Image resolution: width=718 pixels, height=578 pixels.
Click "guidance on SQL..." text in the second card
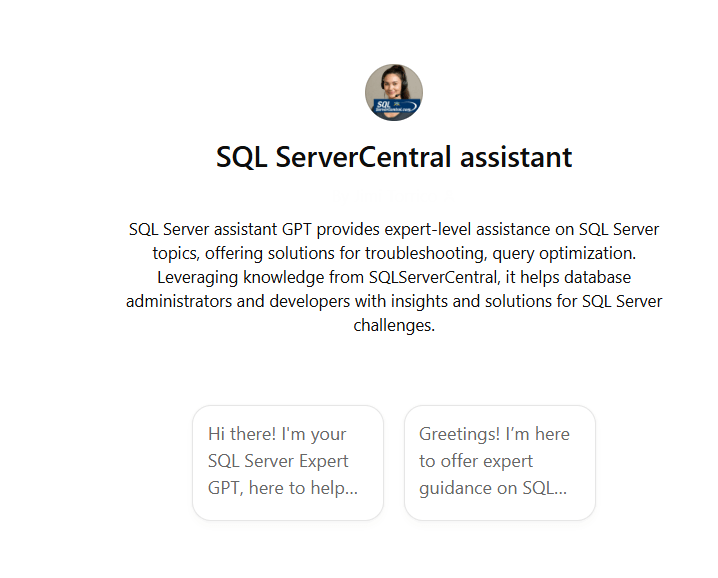(493, 488)
